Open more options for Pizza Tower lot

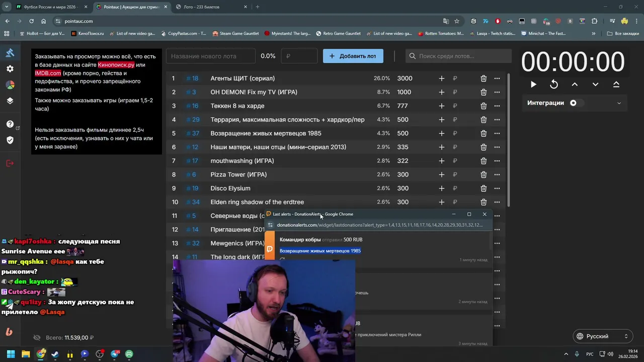click(x=497, y=174)
